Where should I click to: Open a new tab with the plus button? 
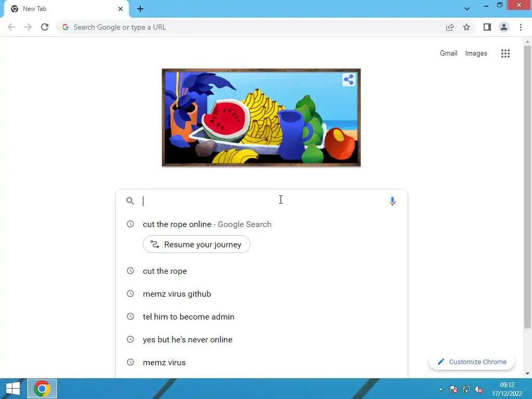tap(140, 9)
